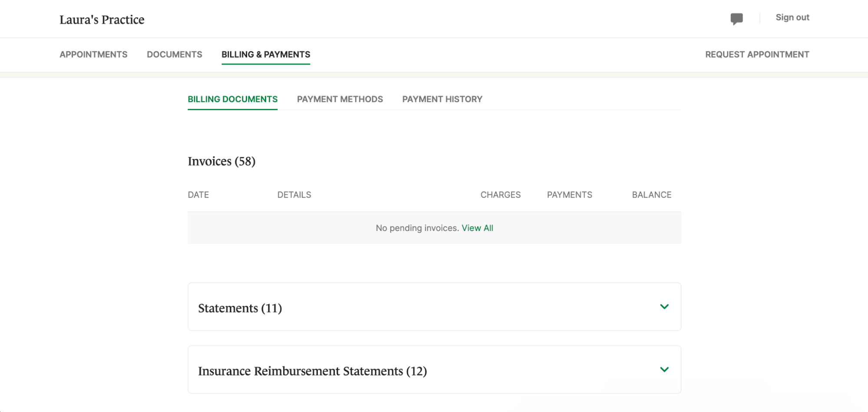
Task: Select the Billing & Payments tab
Action: click(x=266, y=54)
